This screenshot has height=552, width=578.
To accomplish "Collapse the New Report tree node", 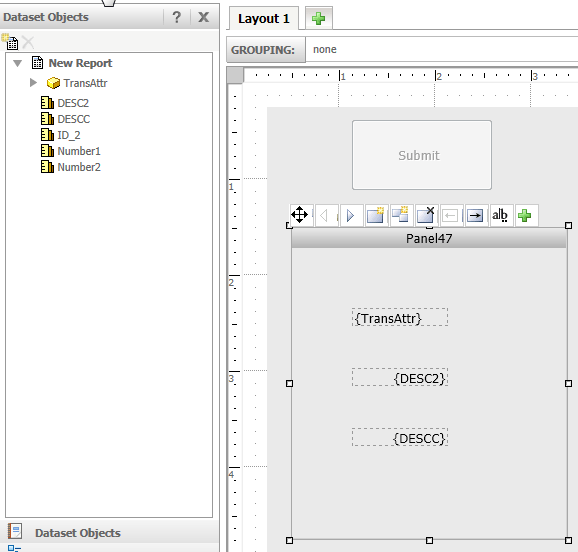I will click(x=17, y=63).
